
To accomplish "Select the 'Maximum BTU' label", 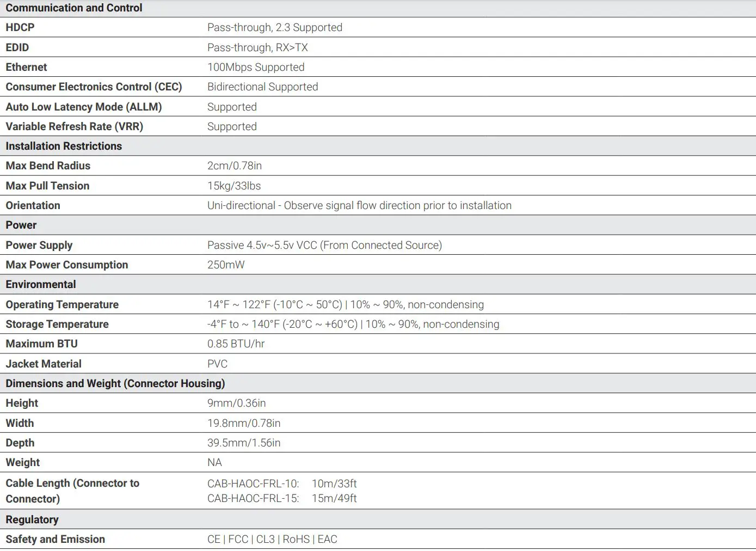I will coord(41,344).
